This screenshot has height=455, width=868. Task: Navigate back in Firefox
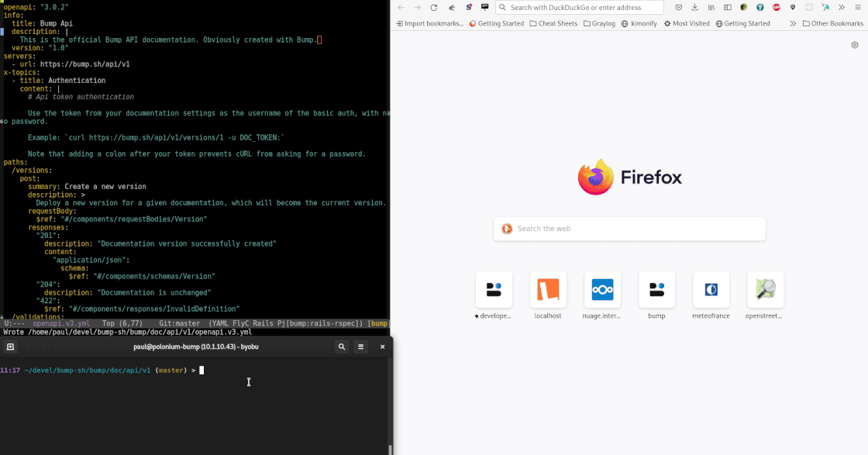(x=402, y=8)
